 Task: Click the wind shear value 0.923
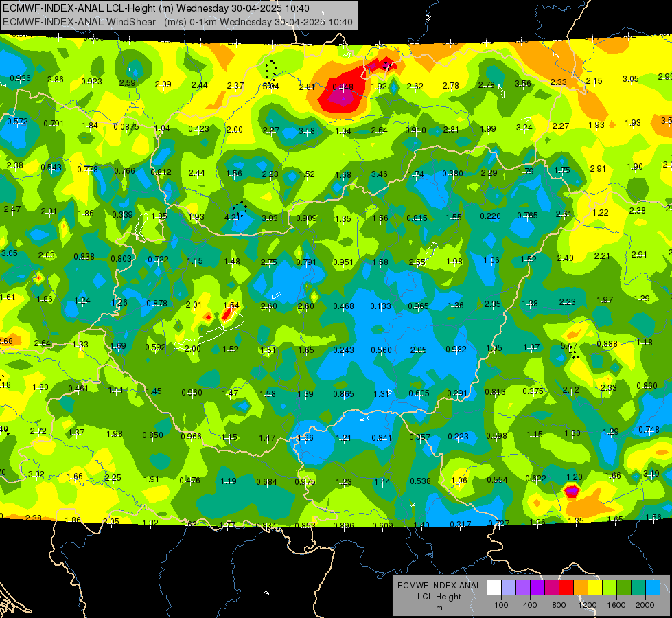[x=92, y=82]
